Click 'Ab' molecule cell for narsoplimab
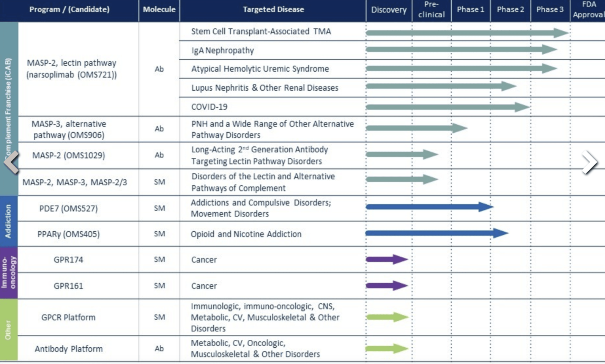Screen dimensions: 605x364 [x=159, y=69]
